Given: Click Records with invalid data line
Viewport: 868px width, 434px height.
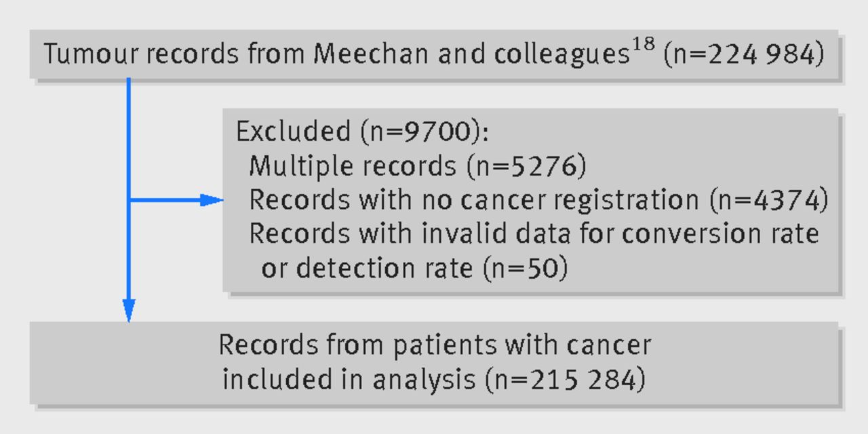Looking at the screenshot, I should tap(534, 233).
